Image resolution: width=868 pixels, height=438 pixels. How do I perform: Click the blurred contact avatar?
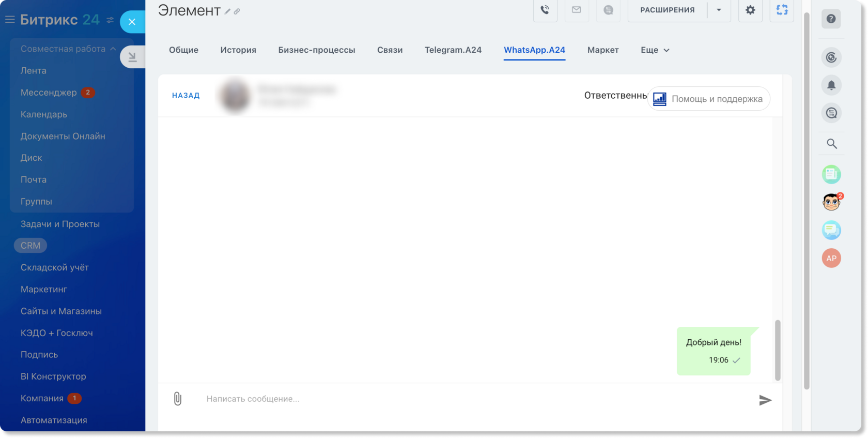pos(235,95)
